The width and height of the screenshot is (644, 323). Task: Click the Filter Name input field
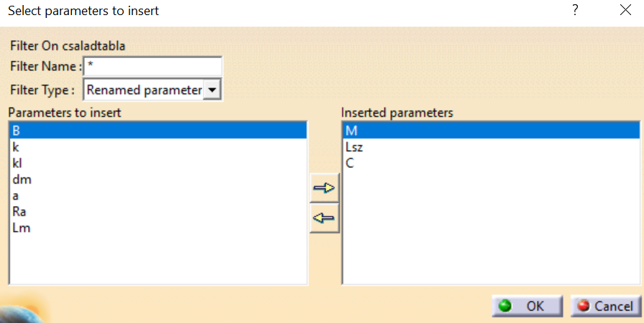tap(152, 67)
